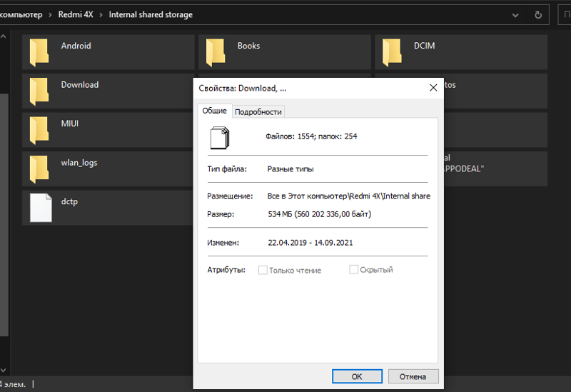
Task: Select the wlan_logs folder icon
Action: click(x=39, y=169)
